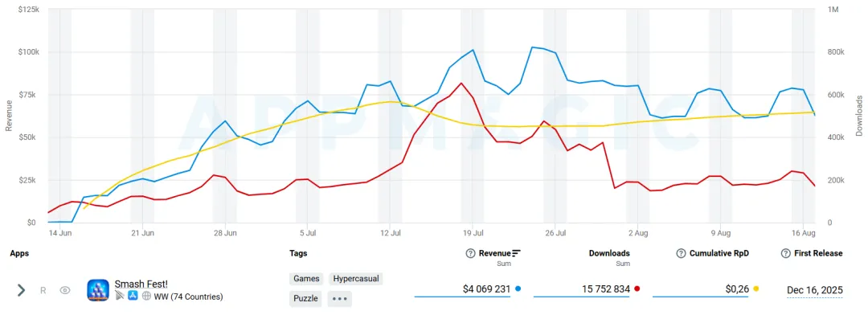Open the Smash Fest! app name link
Viewport: 868px width, 315px height.
(141, 284)
